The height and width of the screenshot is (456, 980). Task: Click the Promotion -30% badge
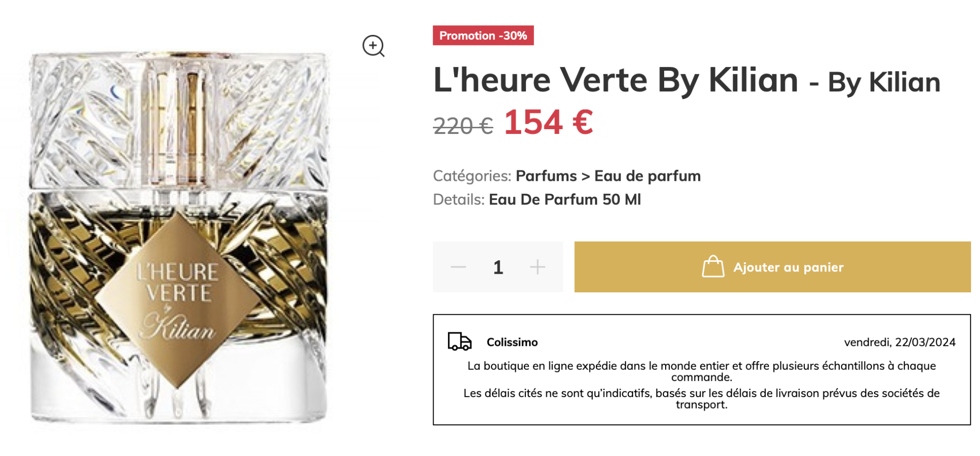[x=483, y=36]
